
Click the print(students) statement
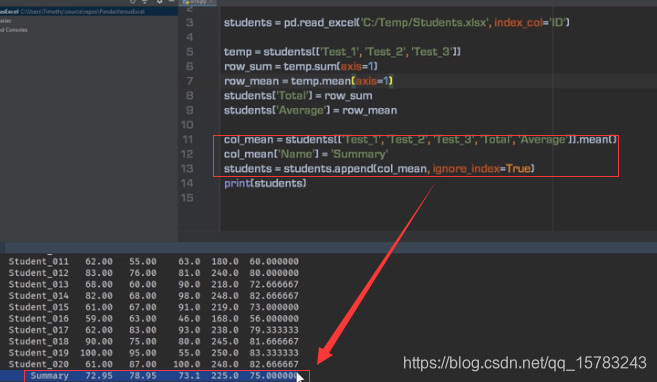(265, 184)
